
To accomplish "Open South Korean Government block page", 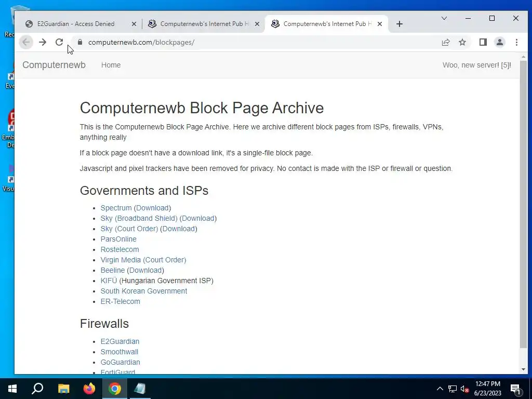I will pos(144,291).
